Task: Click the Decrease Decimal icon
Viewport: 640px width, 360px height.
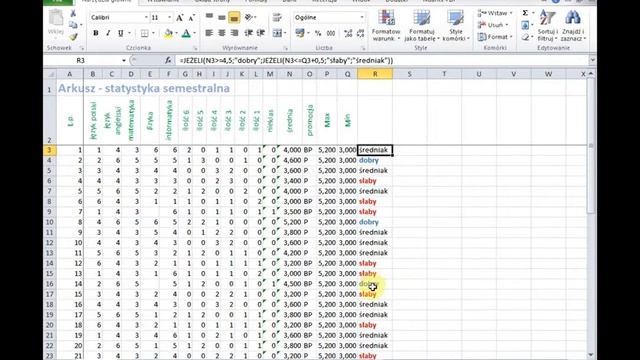Action: pos(360,33)
